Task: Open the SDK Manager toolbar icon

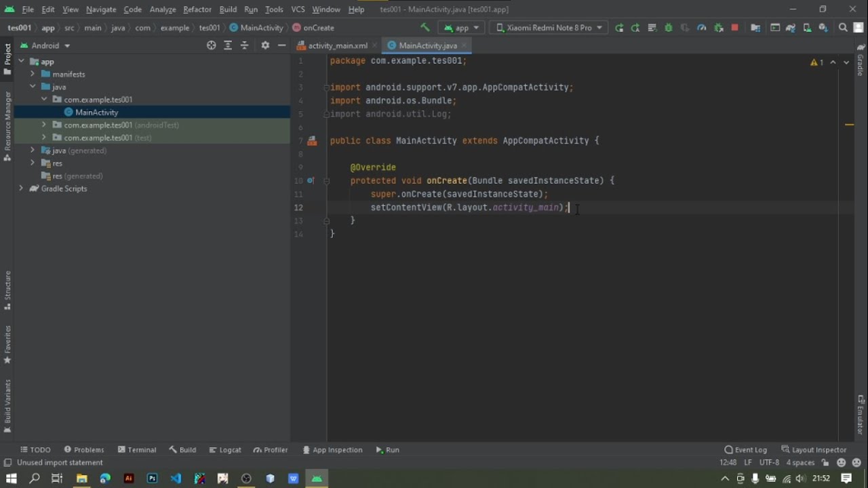Action: pos(823,28)
